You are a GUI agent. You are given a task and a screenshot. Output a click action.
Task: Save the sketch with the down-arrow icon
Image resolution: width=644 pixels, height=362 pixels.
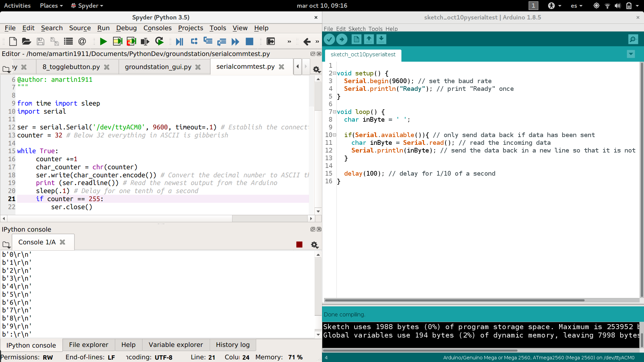pos(381,39)
